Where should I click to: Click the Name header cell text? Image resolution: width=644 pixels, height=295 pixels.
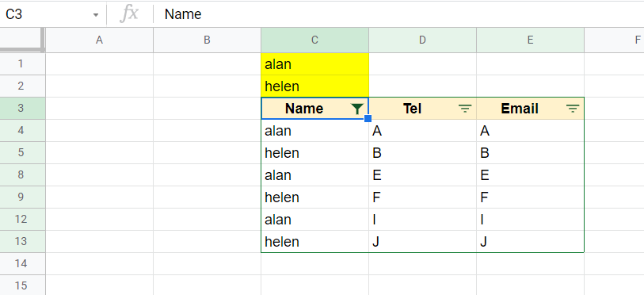[x=304, y=109]
